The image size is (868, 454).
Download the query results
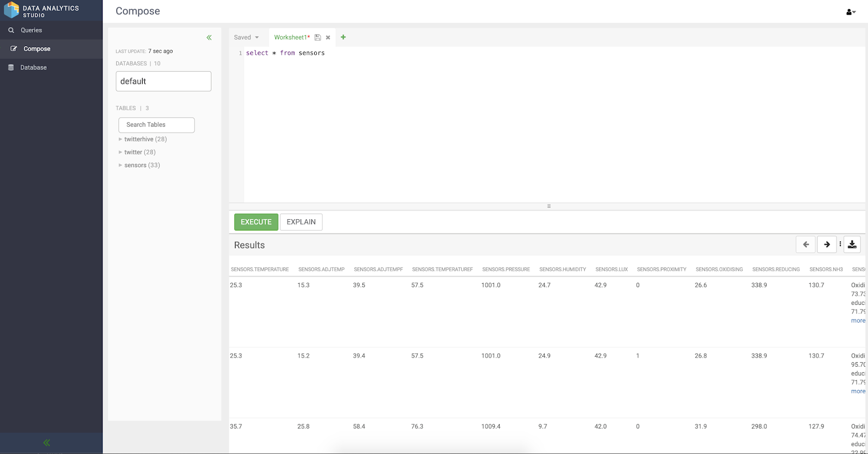852,245
